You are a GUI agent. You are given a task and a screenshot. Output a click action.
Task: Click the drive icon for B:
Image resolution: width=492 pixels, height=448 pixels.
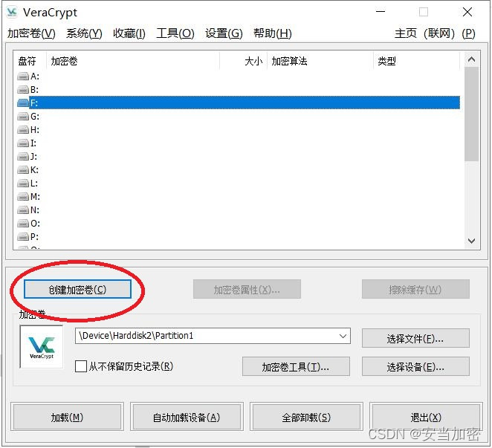click(x=23, y=90)
